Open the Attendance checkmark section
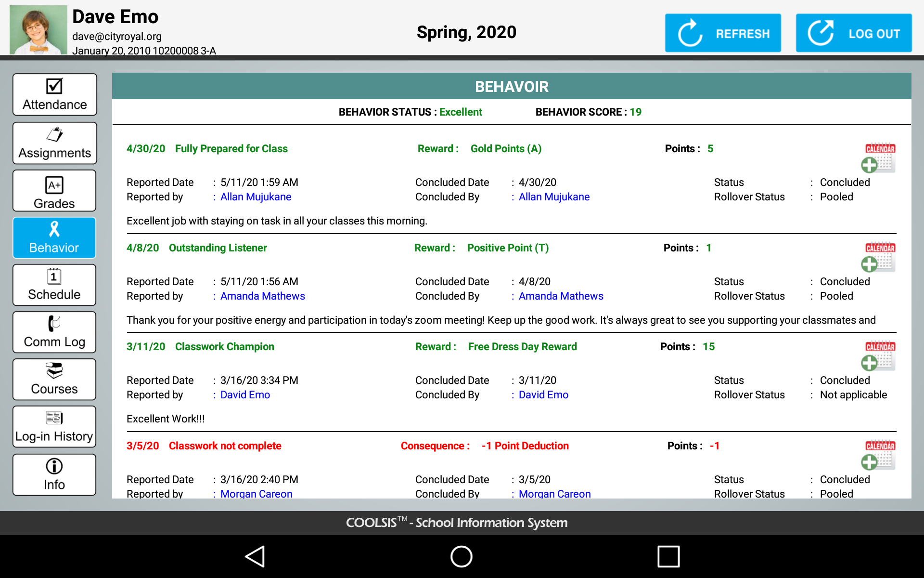 [54, 94]
